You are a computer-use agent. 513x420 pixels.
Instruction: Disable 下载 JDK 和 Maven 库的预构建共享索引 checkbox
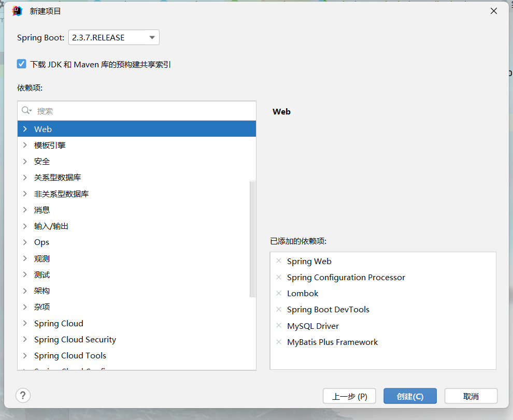[21, 64]
